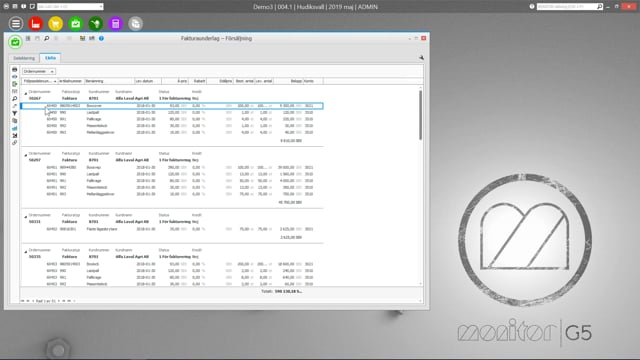Open the Följesedelsnummer column header dropdown

(55, 81)
